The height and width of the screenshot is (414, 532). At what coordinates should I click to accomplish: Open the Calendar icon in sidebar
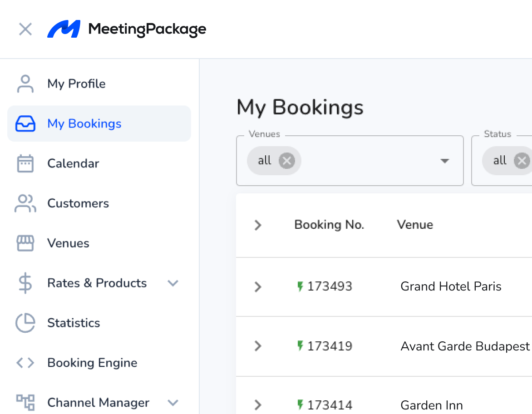25,163
